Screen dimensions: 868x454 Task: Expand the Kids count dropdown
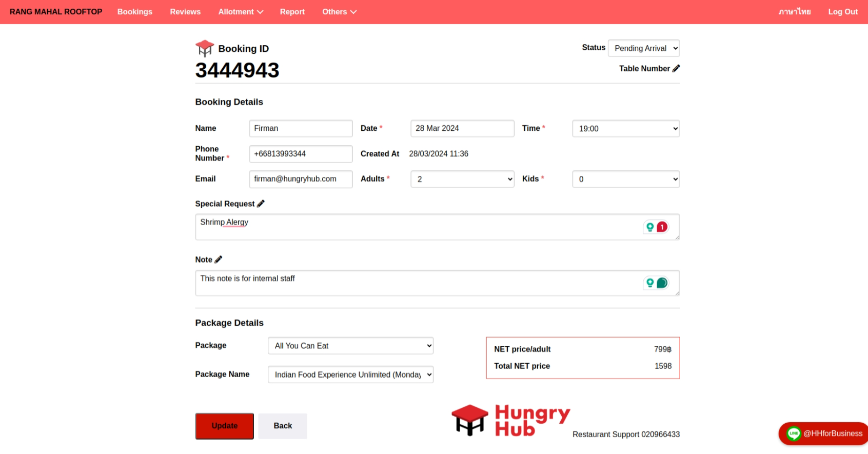tap(626, 179)
